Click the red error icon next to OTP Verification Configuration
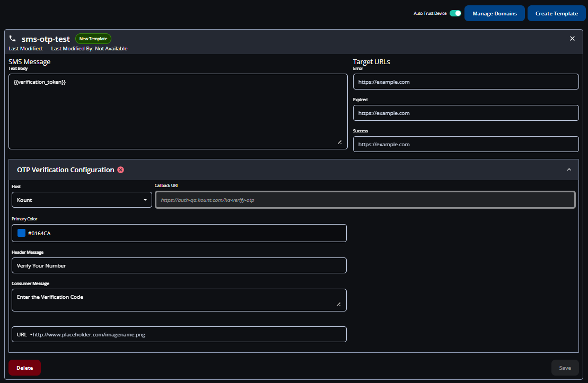Image resolution: width=588 pixels, height=383 pixels. tap(121, 170)
